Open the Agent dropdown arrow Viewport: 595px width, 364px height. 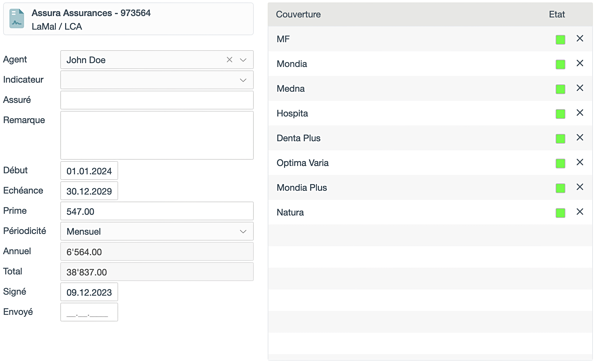coord(243,60)
